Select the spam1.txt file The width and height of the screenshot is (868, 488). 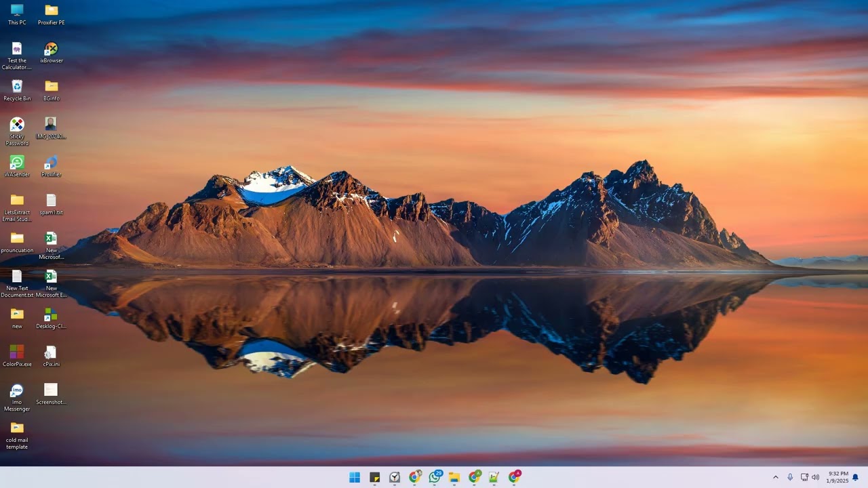coord(51,205)
